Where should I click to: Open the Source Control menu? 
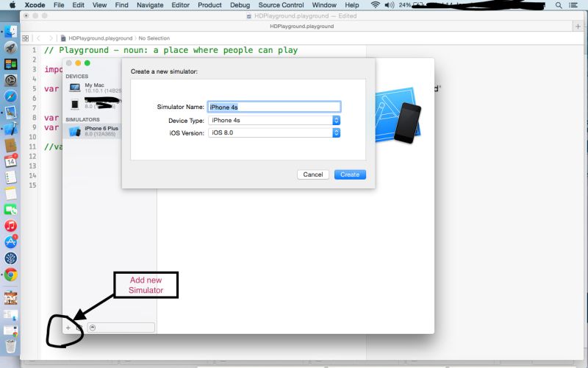[281, 5]
